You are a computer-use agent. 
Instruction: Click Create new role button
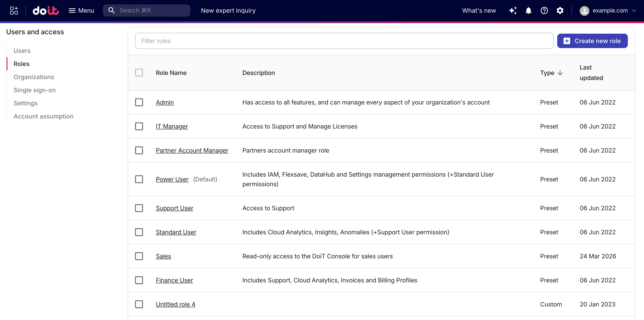[592, 41]
